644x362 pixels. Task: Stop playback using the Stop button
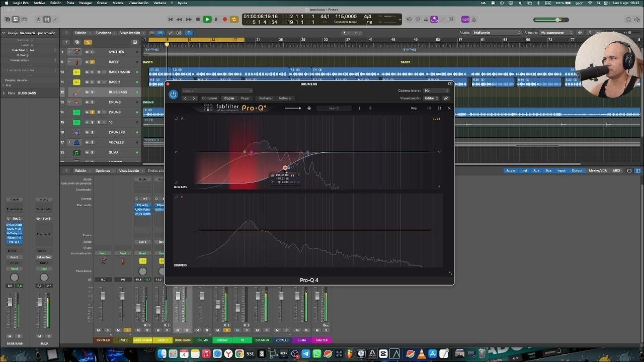point(198,20)
